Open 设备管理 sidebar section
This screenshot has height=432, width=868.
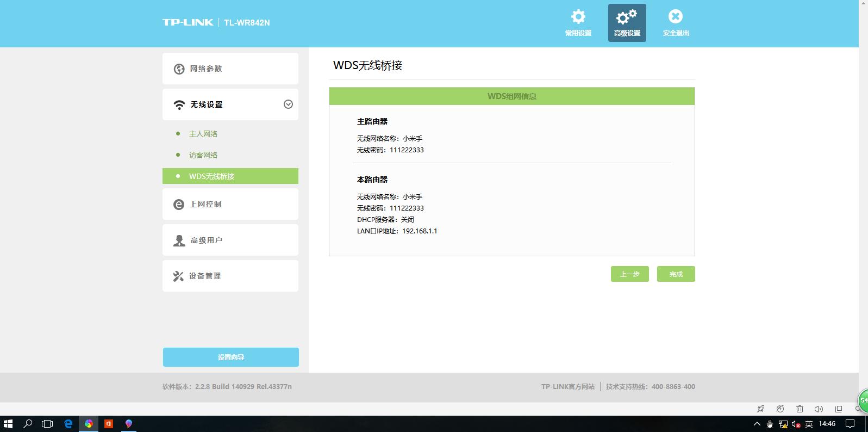click(x=230, y=276)
